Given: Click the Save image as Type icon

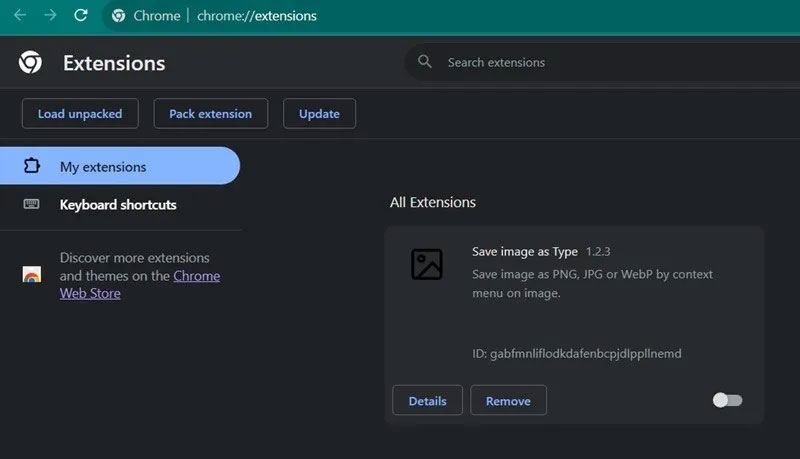Looking at the screenshot, I should (x=426, y=264).
